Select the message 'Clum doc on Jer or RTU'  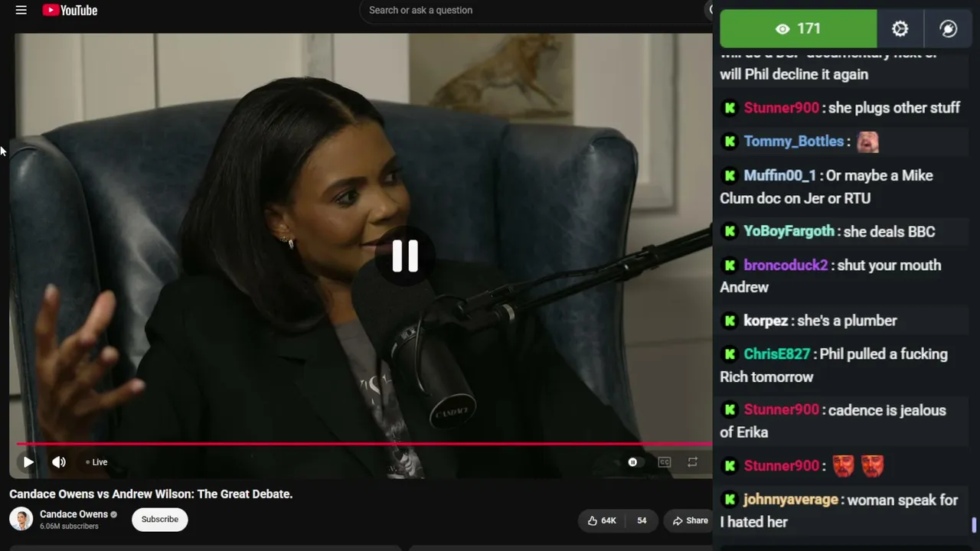click(x=795, y=198)
